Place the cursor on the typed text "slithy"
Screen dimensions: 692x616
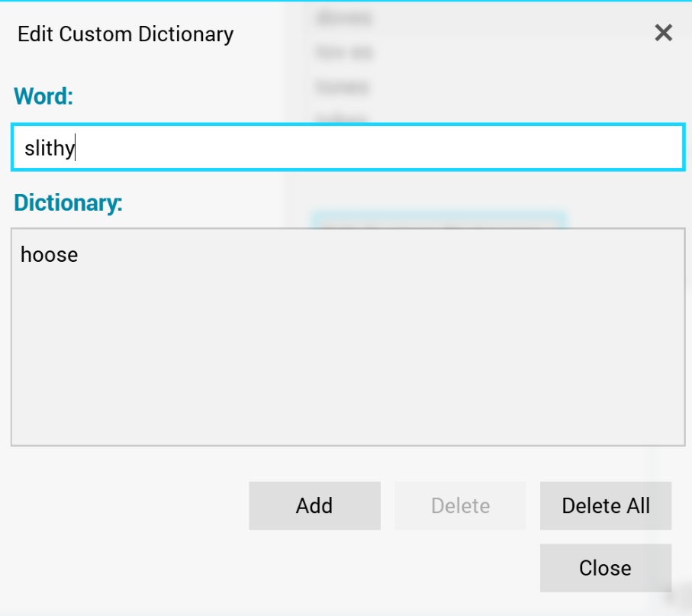[49, 148]
